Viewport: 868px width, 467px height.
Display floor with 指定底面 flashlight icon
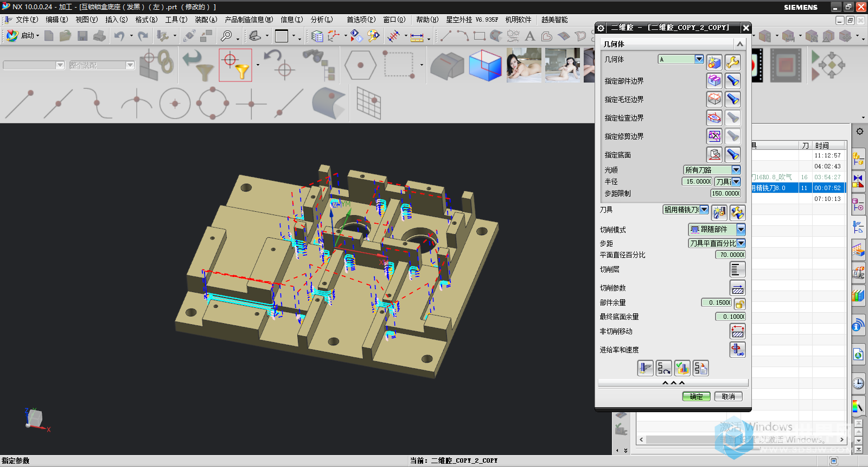pyautogui.click(x=733, y=155)
